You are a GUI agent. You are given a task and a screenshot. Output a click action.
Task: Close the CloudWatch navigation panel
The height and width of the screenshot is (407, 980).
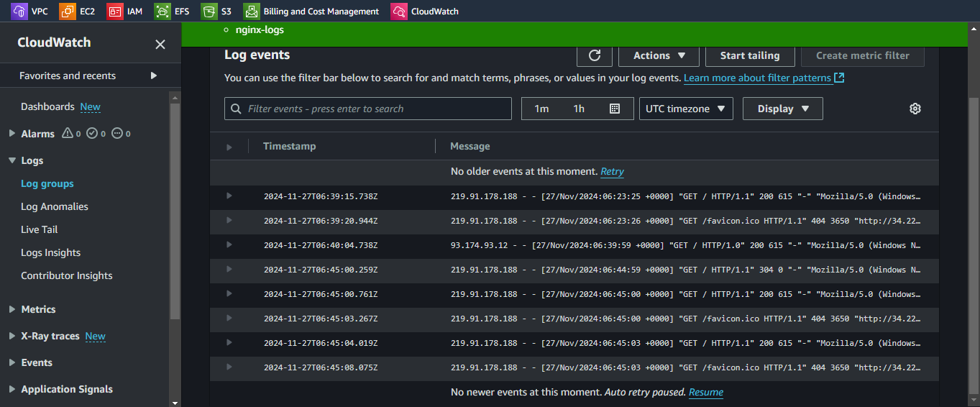(160, 45)
